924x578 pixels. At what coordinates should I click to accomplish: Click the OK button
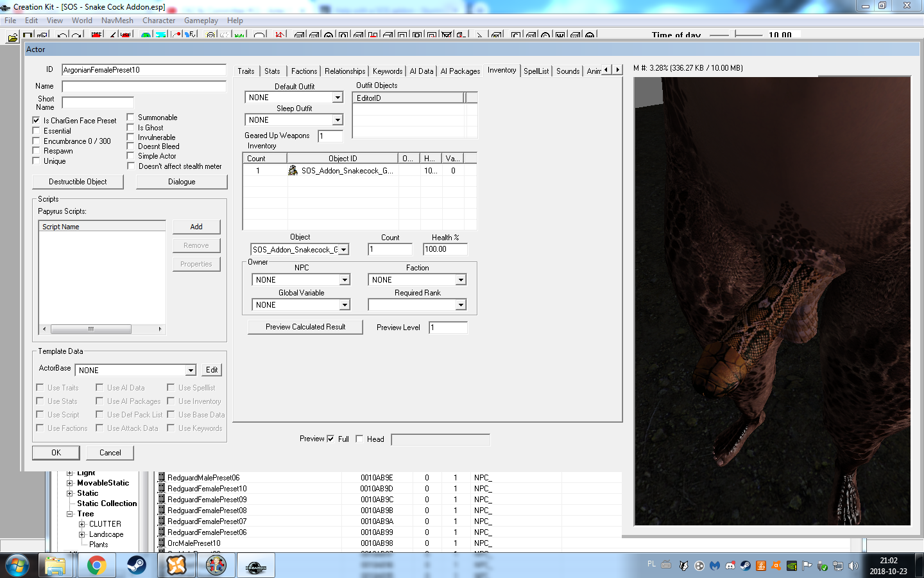click(x=56, y=453)
